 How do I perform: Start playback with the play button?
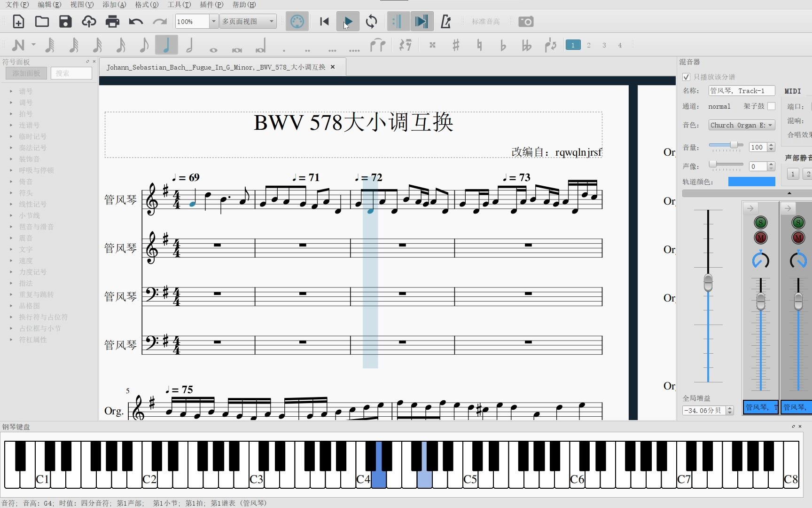tap(348, 22)
